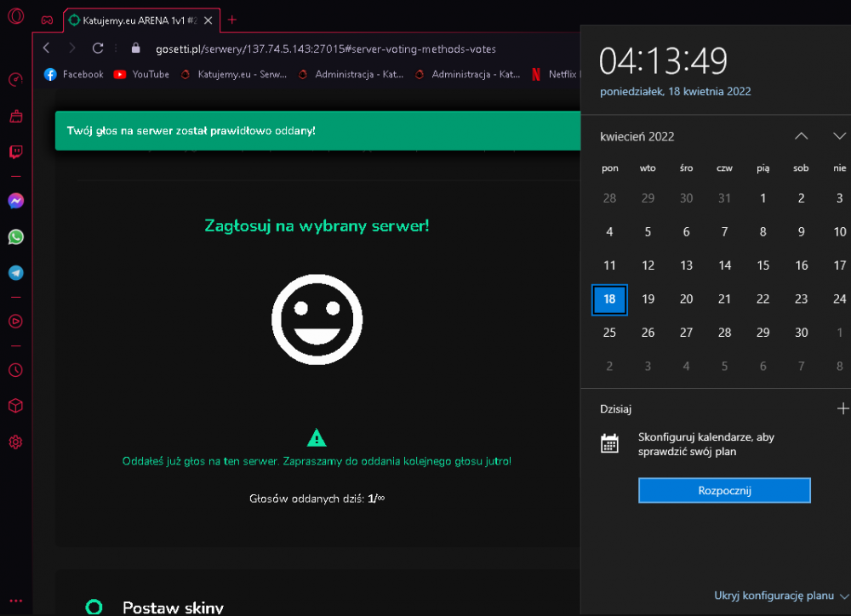Click the Postaw skiny section heading
This screenshot has height=616, width=851.
click(x=173, y=607)
